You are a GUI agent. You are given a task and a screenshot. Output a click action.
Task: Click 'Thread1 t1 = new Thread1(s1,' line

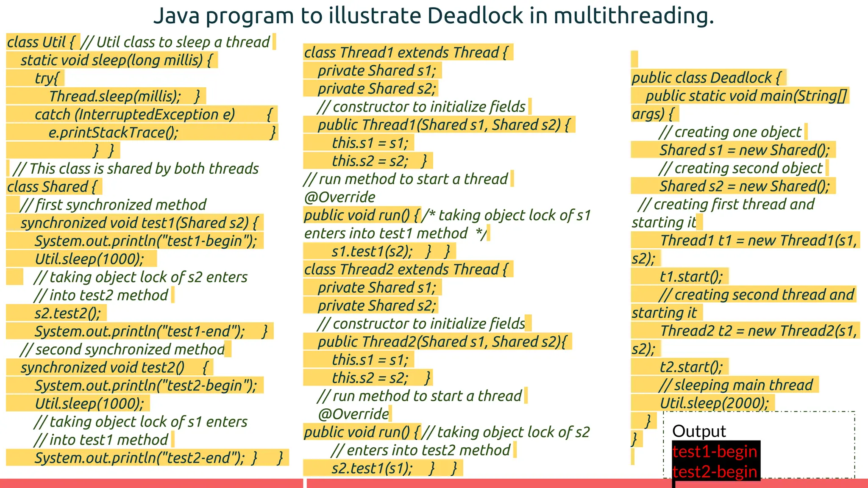(x=759, y=240)
